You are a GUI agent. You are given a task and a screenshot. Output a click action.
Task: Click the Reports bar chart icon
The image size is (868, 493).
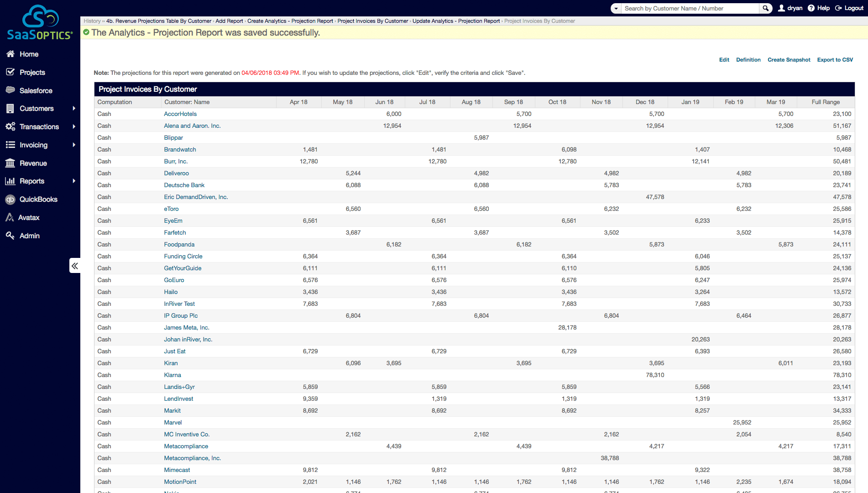click(10, 181)
